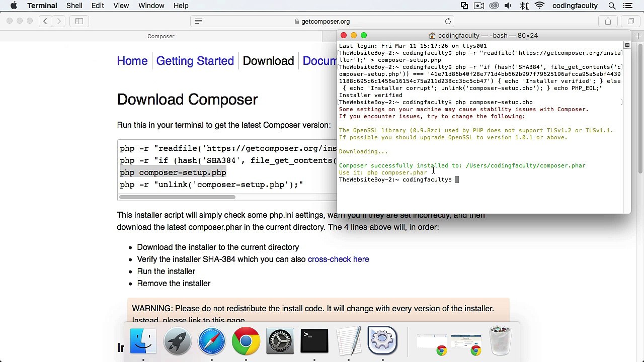Go forward in Safari

pos(59,21)
